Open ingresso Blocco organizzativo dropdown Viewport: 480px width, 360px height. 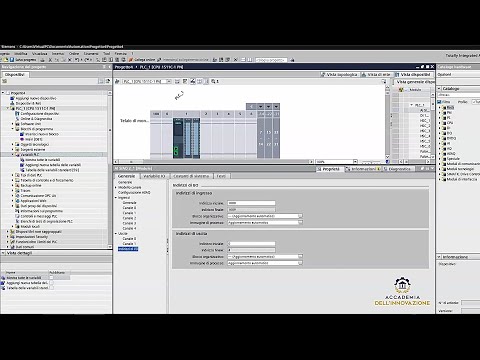tap(300, 216)
